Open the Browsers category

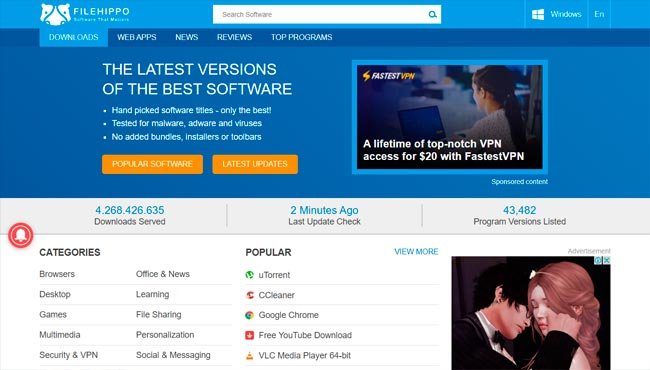pos(57,274)
